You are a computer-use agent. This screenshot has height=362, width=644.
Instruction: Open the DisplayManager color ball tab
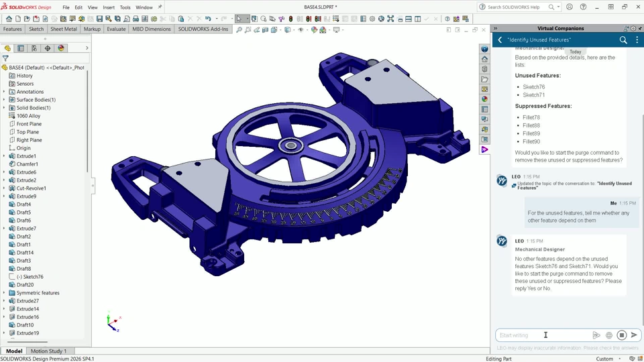61,48
